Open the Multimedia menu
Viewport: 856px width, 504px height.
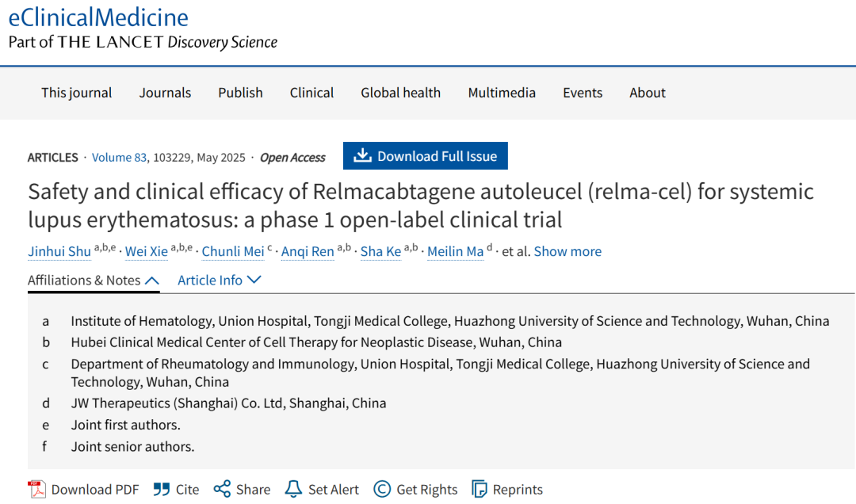click(502, 93)
